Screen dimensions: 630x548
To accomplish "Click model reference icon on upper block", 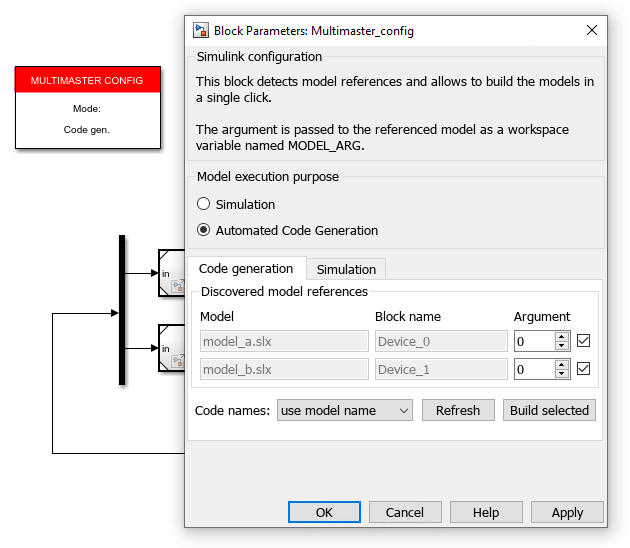I will 178,286.
